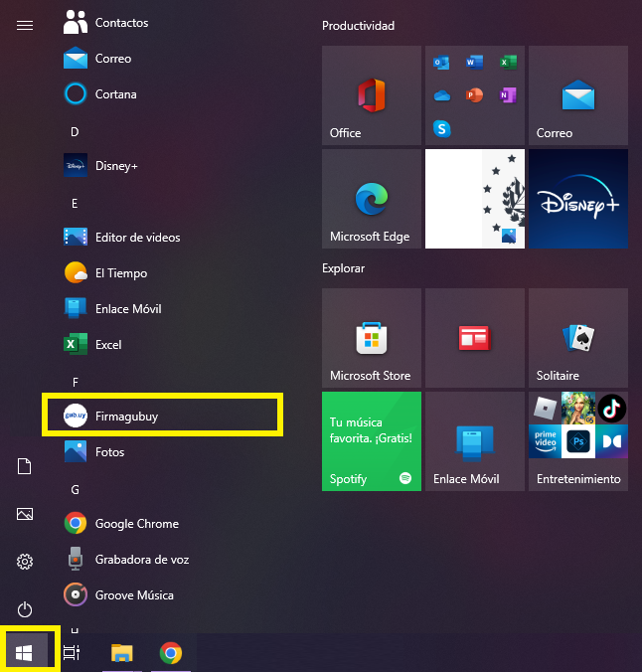Open the Photos live tile with stars
The height and width of the screenshot is (672, 642).
click(x=475, y=199)
